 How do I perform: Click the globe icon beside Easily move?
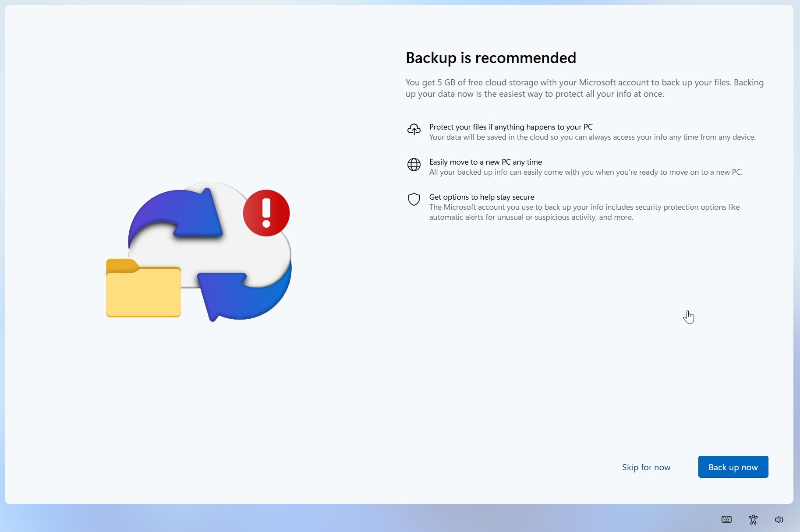pos(414,165)
